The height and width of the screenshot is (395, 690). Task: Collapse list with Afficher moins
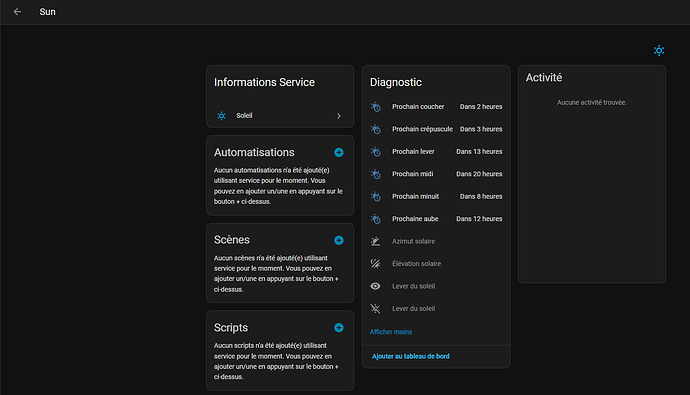tap(391, 332)
